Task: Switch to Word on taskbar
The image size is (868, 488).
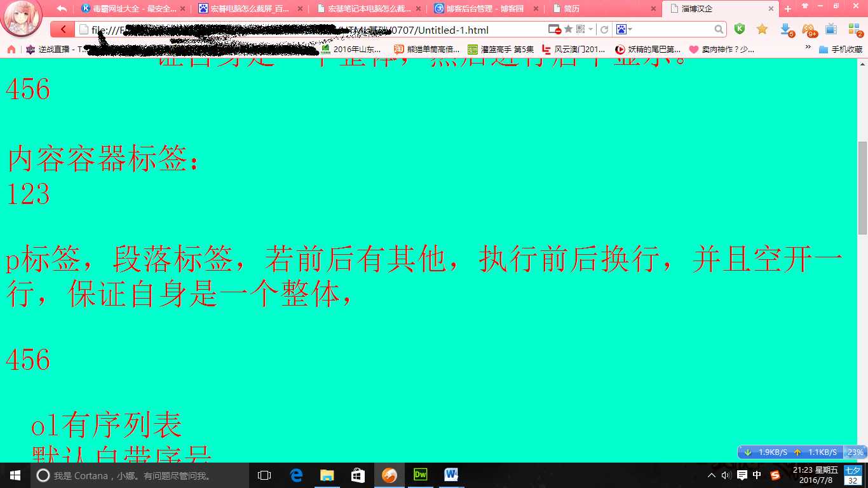Action: click(452, 475)
